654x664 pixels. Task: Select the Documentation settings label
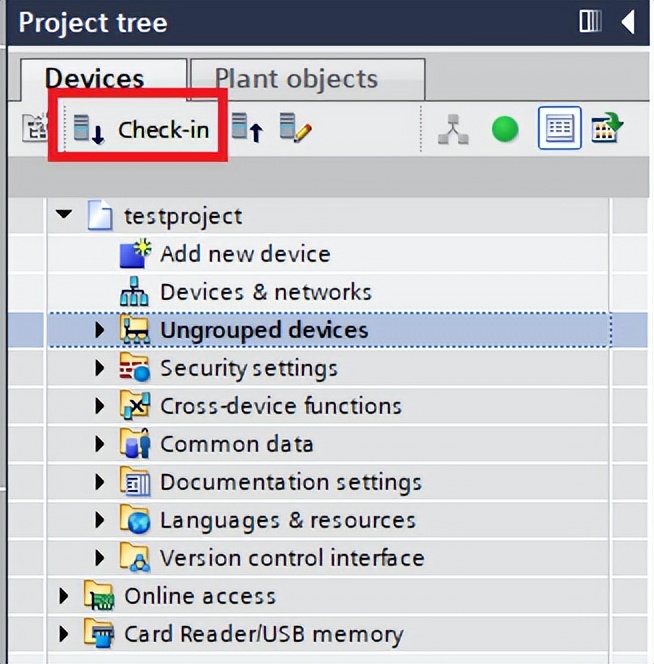click(x=291, y=483)
